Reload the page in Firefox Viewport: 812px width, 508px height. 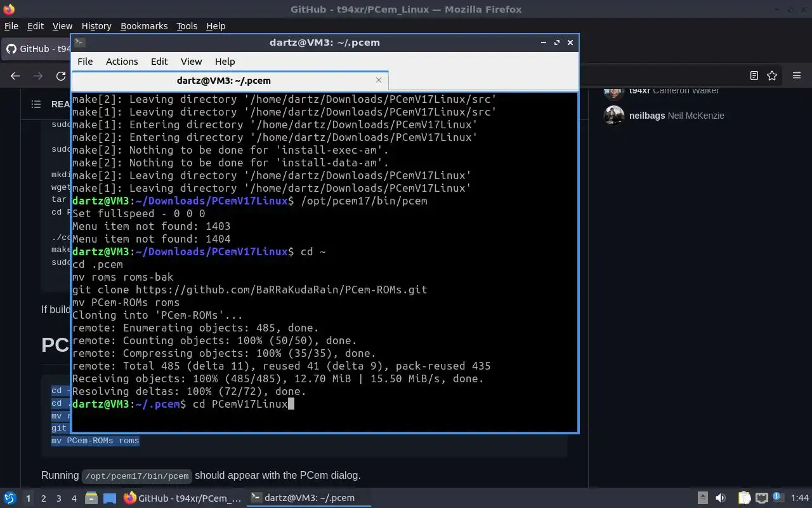pyautogui.click(x=61, y=76)
